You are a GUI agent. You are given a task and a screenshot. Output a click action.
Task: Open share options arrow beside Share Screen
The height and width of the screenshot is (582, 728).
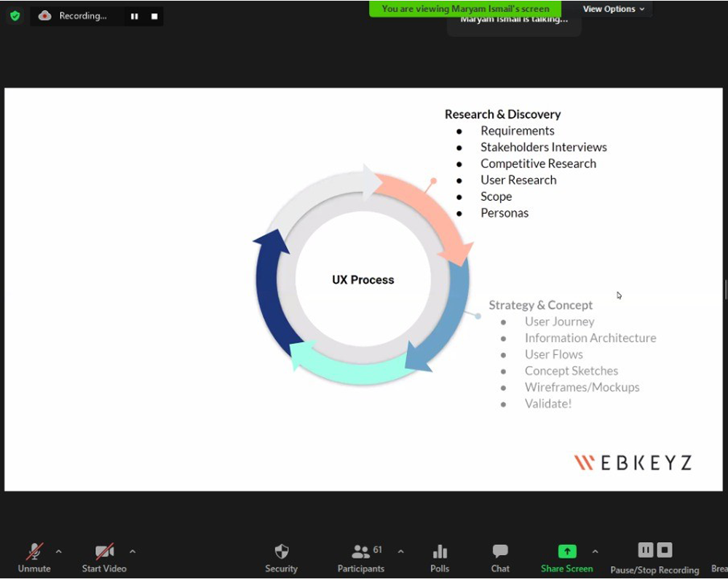coord(595,551)
